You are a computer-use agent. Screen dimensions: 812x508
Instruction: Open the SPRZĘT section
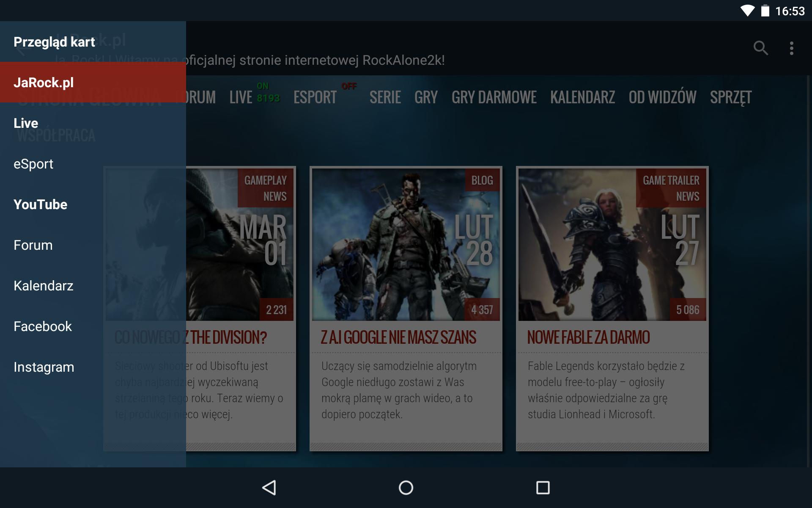pyautogui.click(x=731, y=97)
